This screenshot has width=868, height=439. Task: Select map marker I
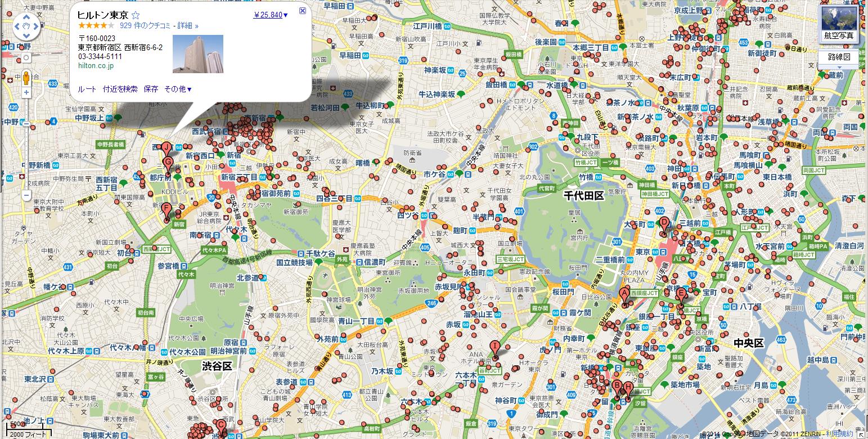[x=494, y=349]
